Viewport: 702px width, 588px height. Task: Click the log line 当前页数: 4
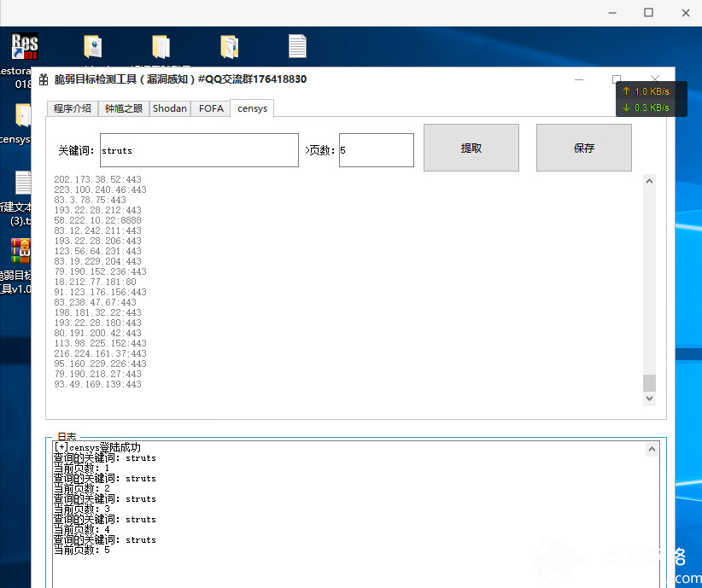pos(81,530)
